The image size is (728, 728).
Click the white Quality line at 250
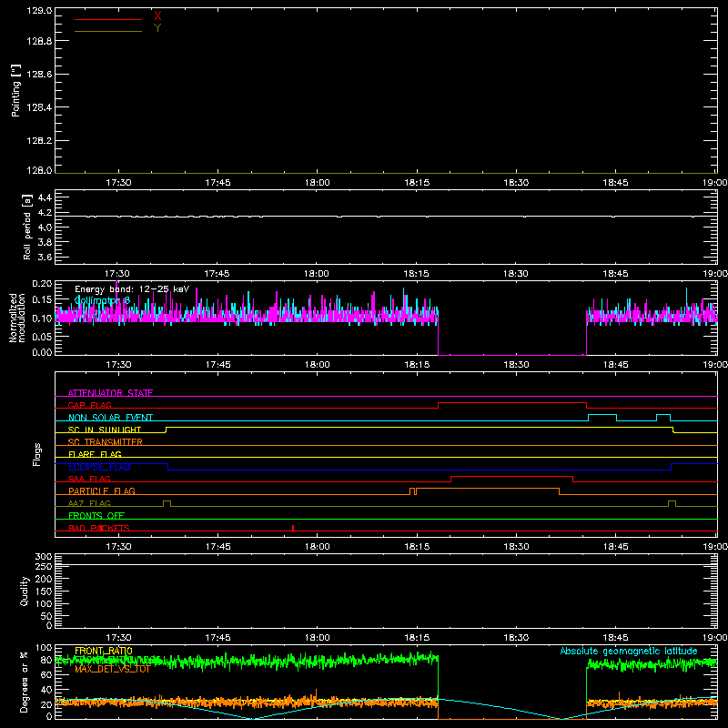[386, 565]
